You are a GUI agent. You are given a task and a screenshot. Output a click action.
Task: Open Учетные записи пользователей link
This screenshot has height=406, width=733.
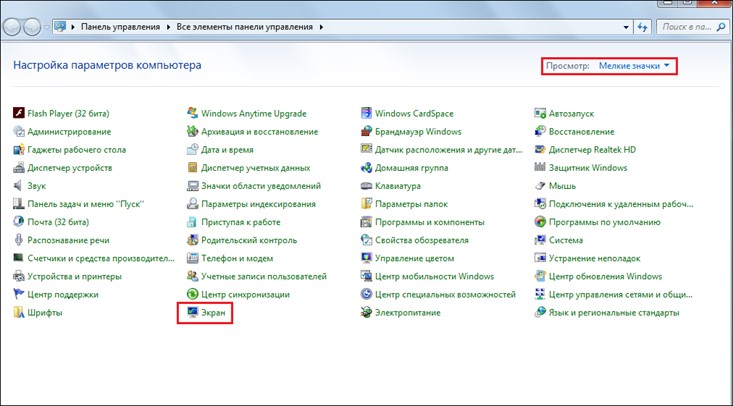click(264, 276)
